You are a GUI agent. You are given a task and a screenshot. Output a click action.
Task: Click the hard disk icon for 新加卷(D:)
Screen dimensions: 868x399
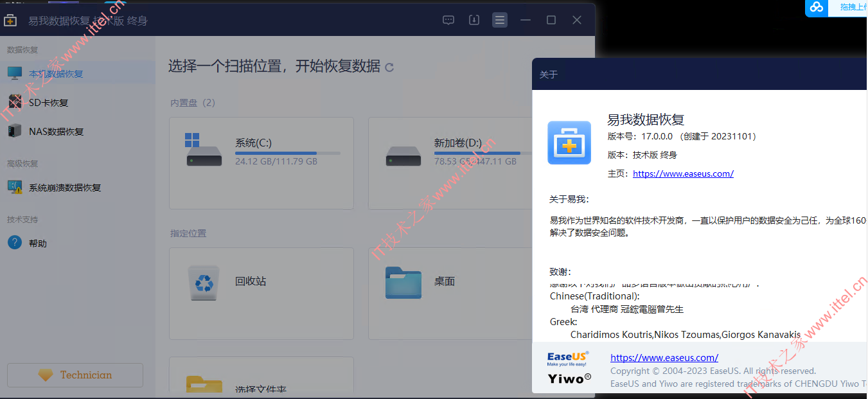click(x=403, y=156)
